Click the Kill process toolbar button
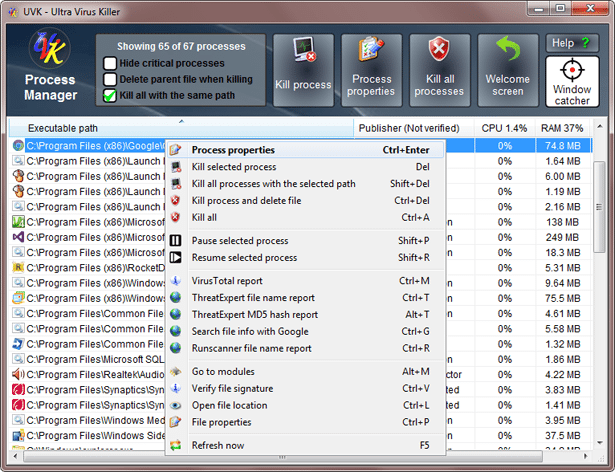The width and height of the screenshot is (615, 472). 303,69
